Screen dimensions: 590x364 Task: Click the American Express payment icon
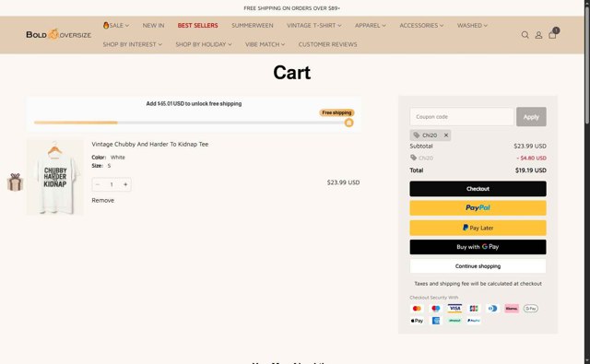436,321
